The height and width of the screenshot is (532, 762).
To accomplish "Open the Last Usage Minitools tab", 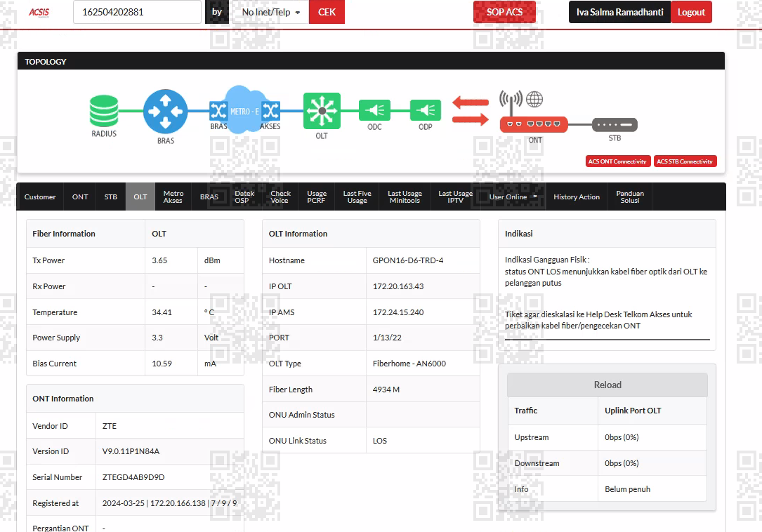I will pyautogui.click(x=405, y=197).
